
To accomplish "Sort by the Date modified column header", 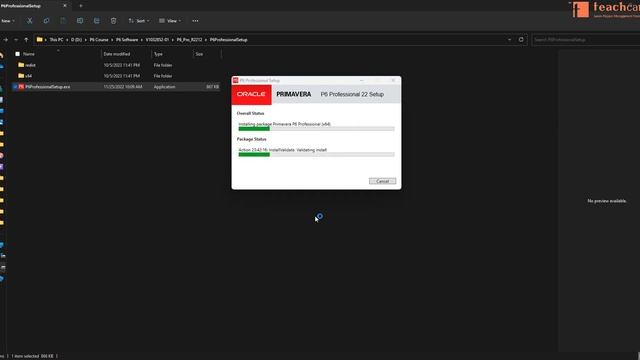I will pyautogui.click(x=117, y=54).
